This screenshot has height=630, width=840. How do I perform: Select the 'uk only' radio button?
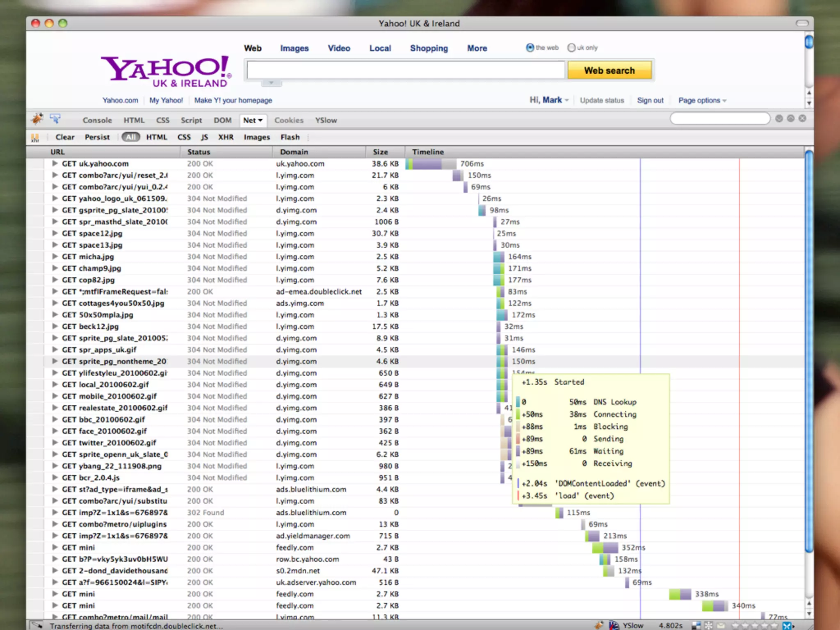pos(571,48)
